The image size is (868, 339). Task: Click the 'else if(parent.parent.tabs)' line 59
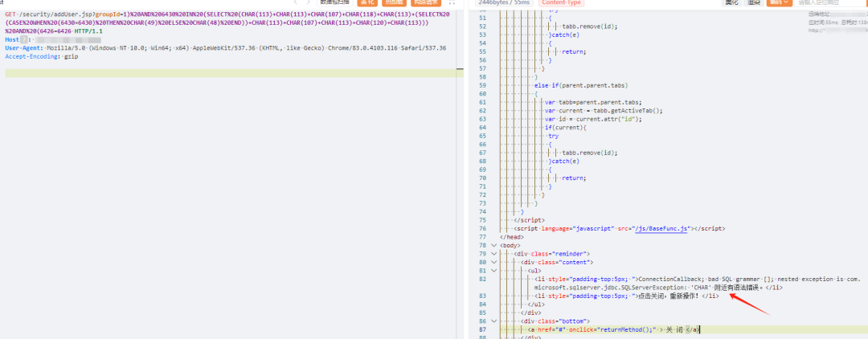[x=581, y=85]
